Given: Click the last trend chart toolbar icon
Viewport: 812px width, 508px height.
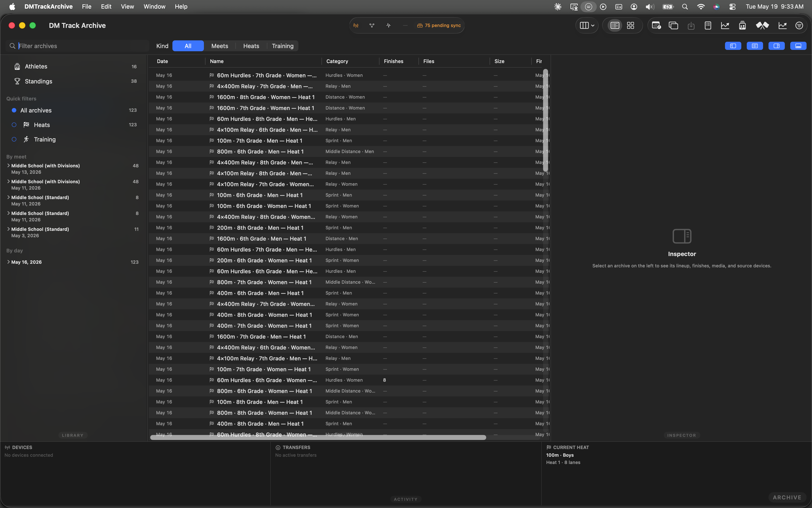Looking at the screenshot, I should (x=783, y=26).
